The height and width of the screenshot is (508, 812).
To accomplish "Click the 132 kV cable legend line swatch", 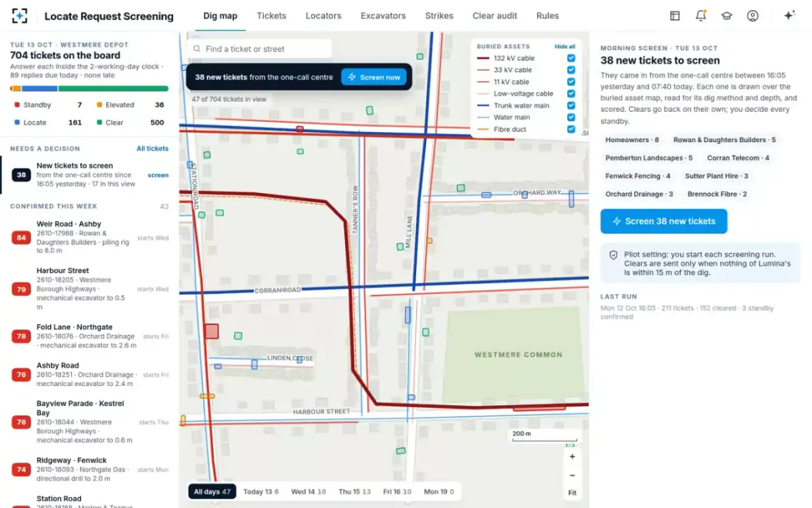I will point(482,58).
